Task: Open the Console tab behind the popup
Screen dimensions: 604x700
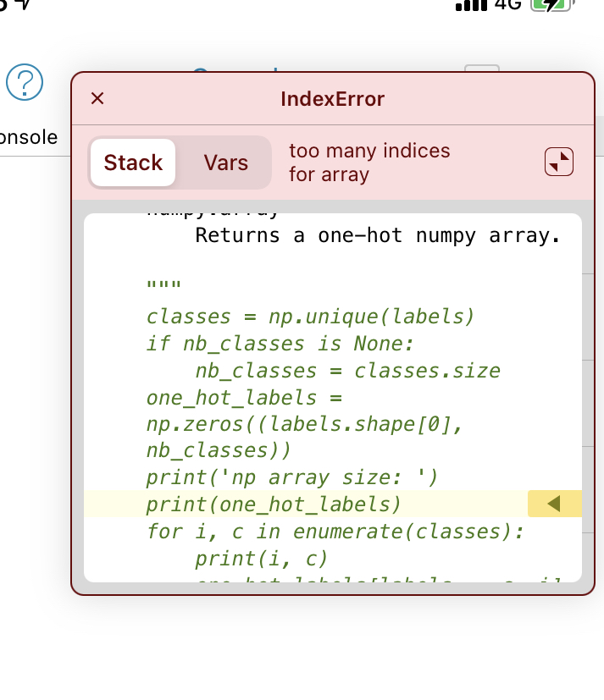Action: click(28, 137)
